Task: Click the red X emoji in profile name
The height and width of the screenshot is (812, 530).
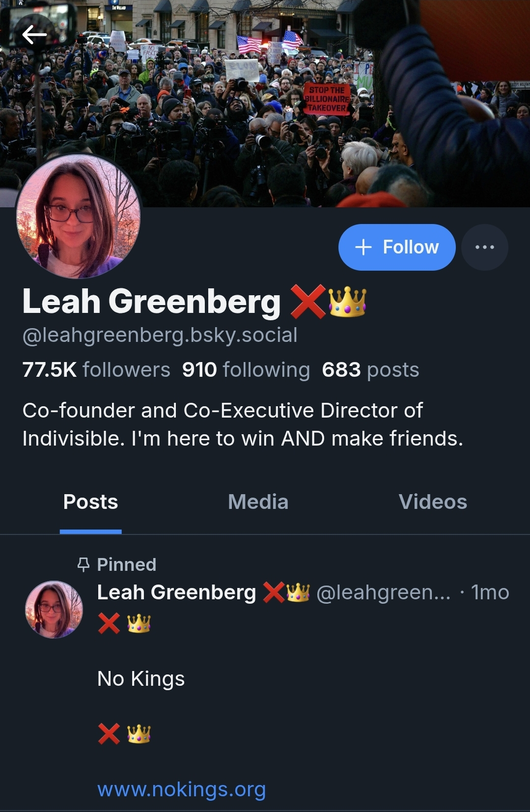Action: coord(308,302)
